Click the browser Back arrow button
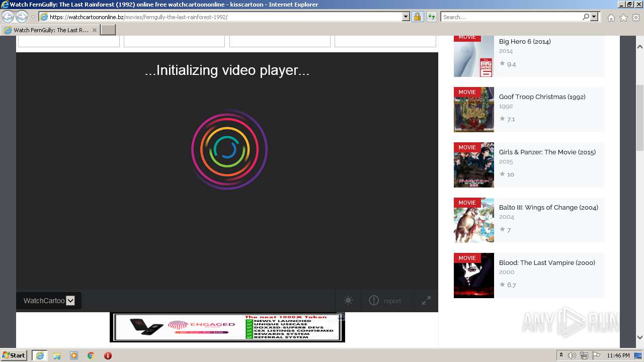This screenshot has width=644, height=362. (8, 17)
